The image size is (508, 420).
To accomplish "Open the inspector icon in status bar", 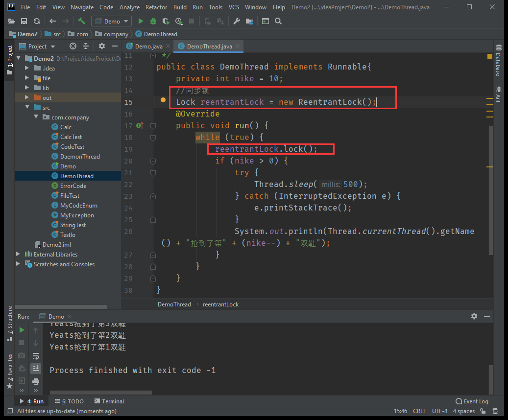I will [x=495, y=411].
